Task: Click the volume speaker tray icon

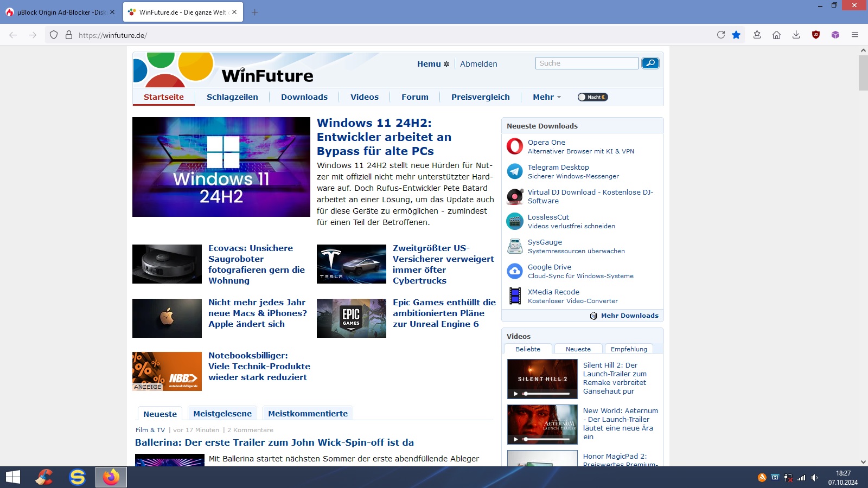Action: pyautogui.click(x=814, y=478)
